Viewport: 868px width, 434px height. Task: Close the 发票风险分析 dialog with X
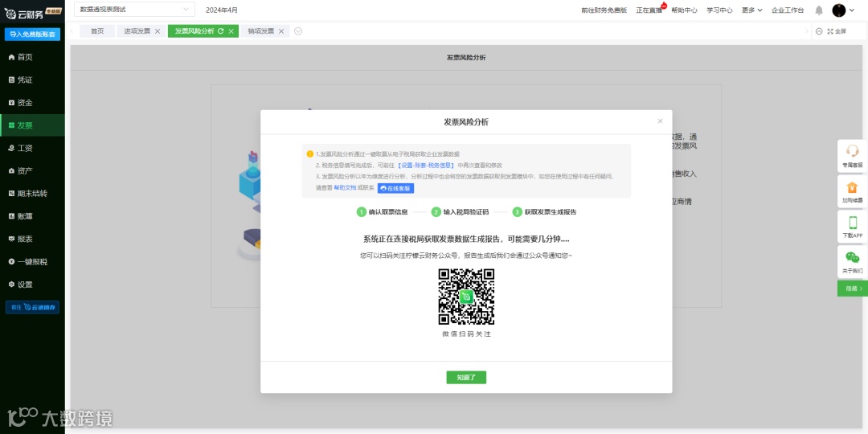(660, 121)
